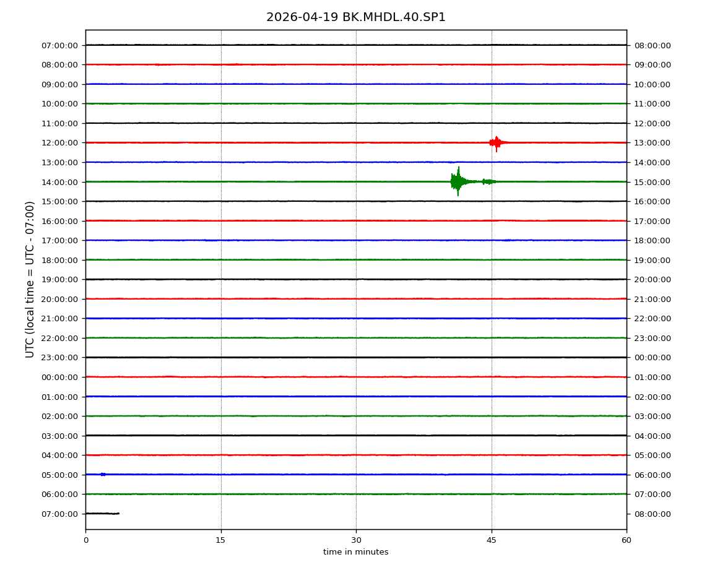This screenshot has height=588, width=712.
Task: Click the 15 tick label on the x-axis
Action: point(221,540)
